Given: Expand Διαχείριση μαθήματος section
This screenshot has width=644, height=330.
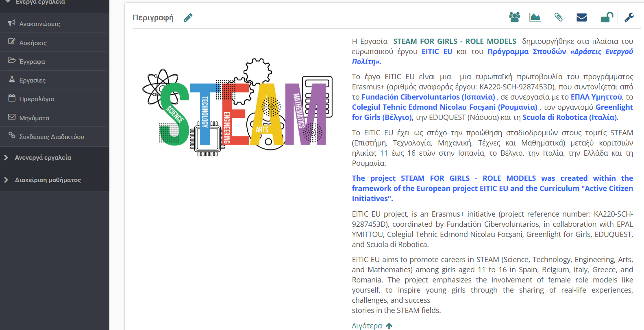Looking at the screenshot, I should [54, 180].
